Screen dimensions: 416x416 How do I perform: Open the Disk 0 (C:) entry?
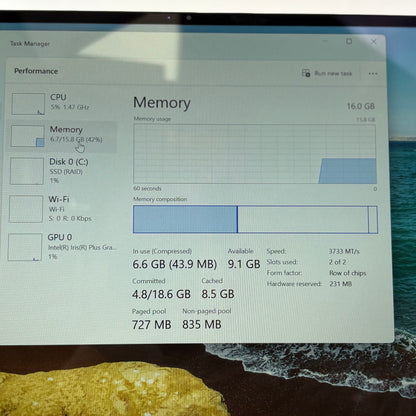point(63,171)
